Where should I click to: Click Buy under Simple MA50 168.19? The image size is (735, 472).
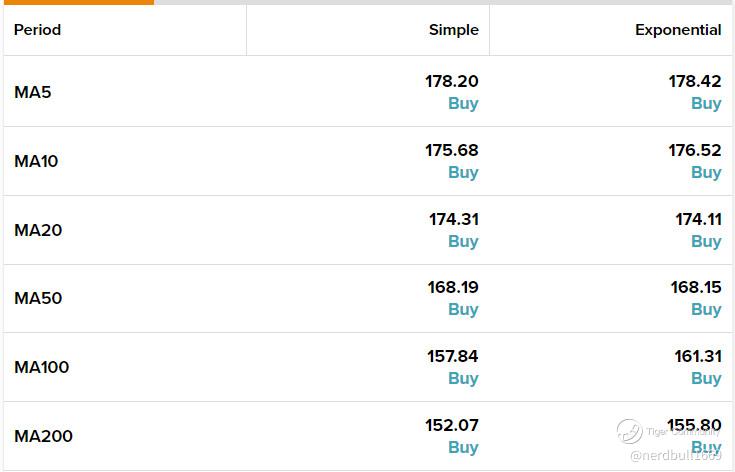463,309
